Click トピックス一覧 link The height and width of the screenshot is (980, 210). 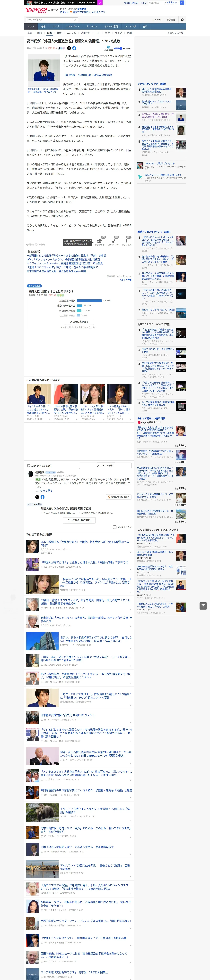click(x=175, y=33)
